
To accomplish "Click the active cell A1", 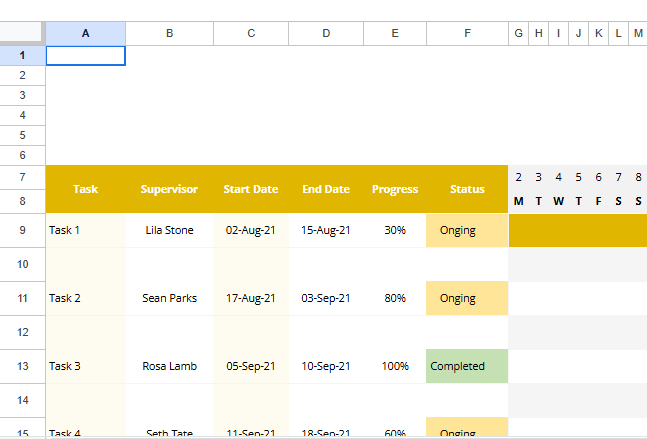I will 85,56.
